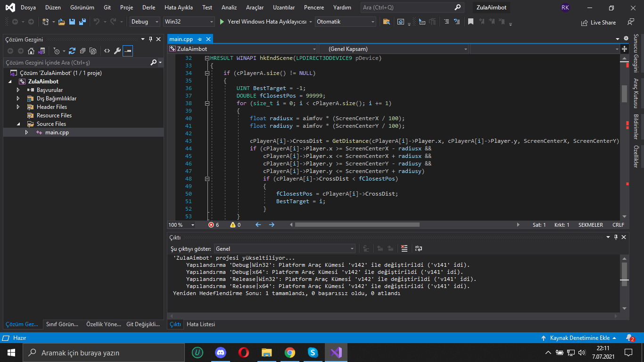Open the notifications bell in status bar
Screen dimensions: 644x362
pos(629,338)
